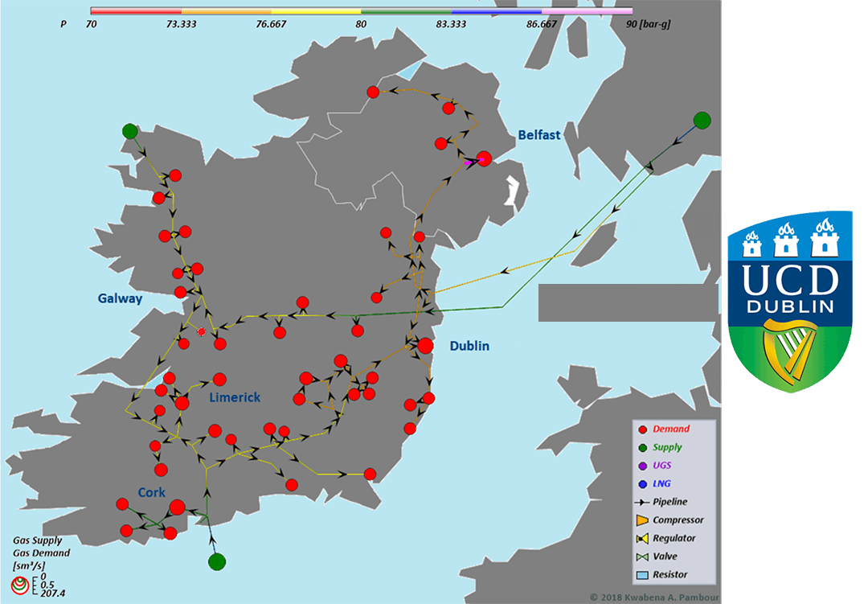
Task: Click the Pipeline arrow symbol in the legend
Action: tap(643, 502)
